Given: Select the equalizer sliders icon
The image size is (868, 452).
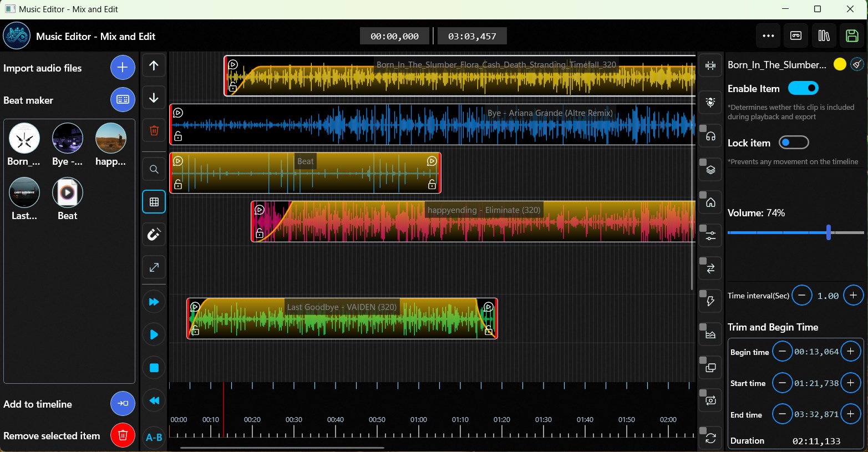Looking at the screenshot, I should tap(710, 235).
